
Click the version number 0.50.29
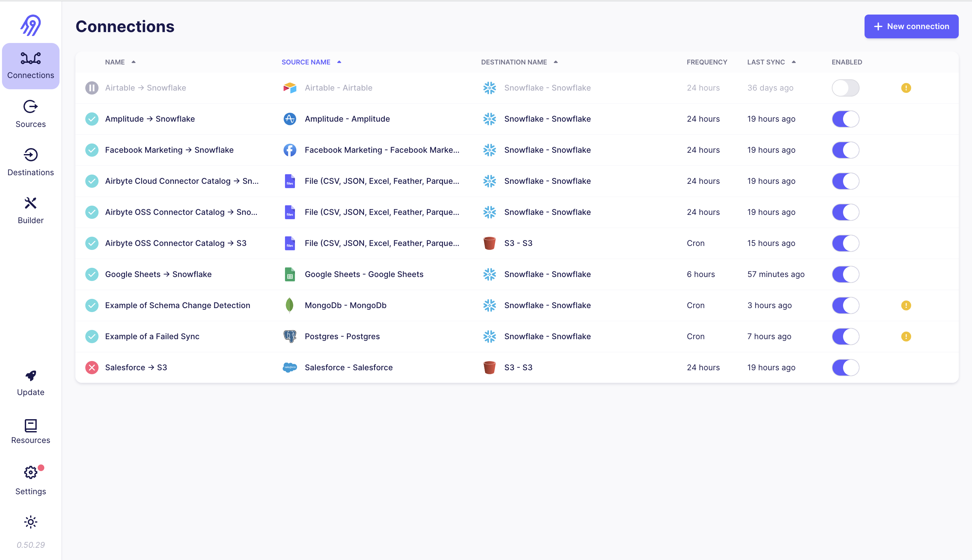(31, 545)
